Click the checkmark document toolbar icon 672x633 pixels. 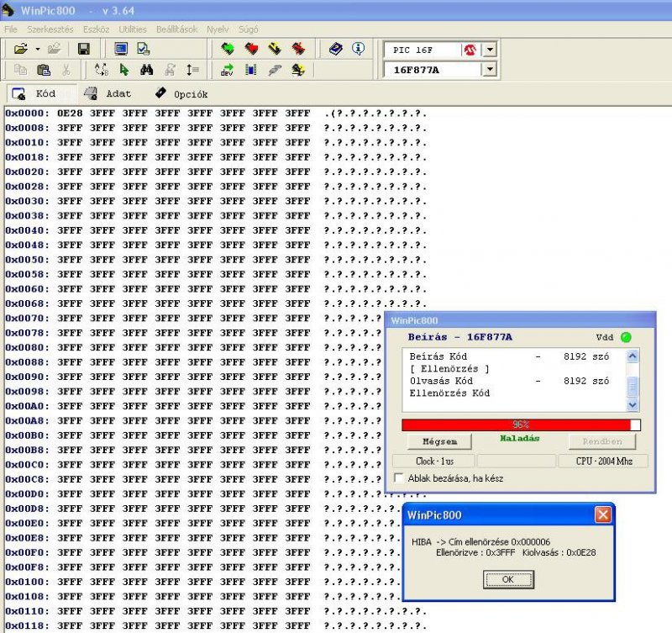pyautogui.click(x=144, y=49)
